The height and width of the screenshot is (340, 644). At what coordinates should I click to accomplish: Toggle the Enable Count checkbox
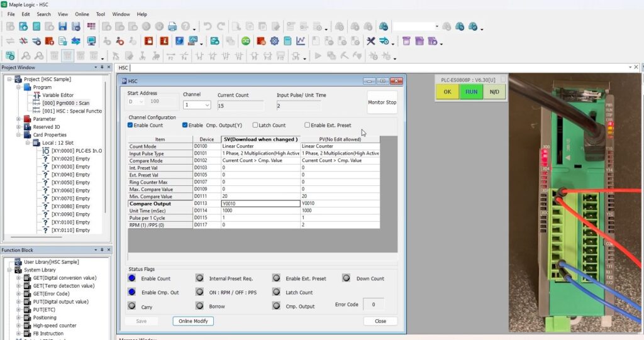tap(130, 125)
